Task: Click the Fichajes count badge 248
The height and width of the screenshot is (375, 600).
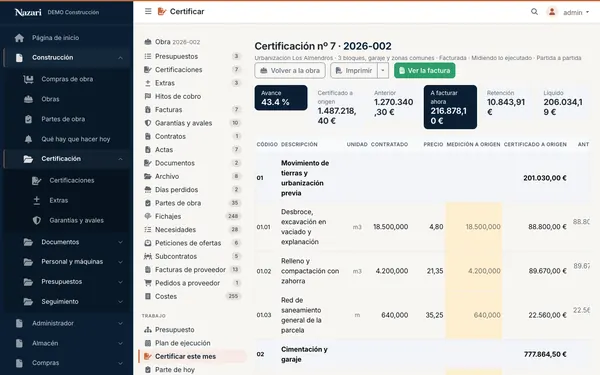Action: pos(233,216)
